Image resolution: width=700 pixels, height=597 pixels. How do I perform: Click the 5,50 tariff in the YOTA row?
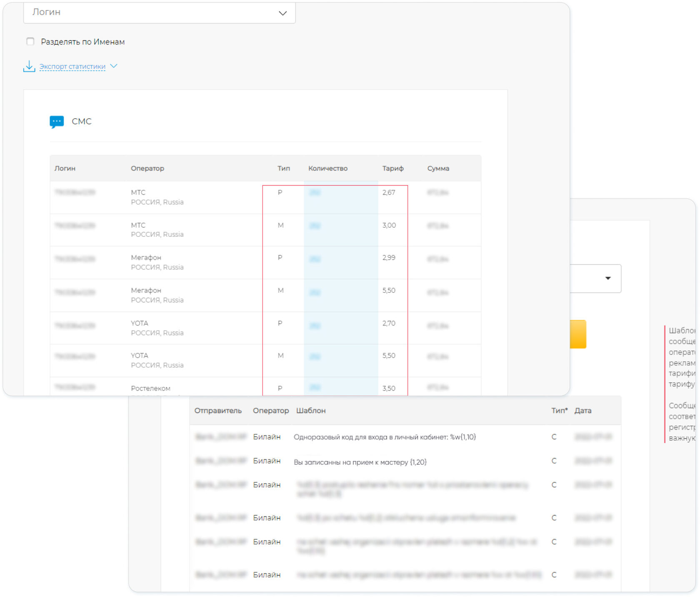point(389,356)
